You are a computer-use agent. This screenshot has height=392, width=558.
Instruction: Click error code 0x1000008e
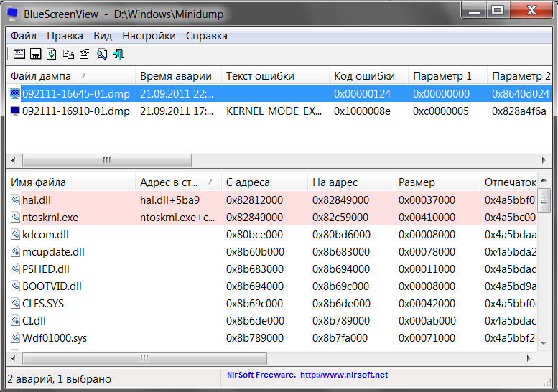(x=362, y=111)
